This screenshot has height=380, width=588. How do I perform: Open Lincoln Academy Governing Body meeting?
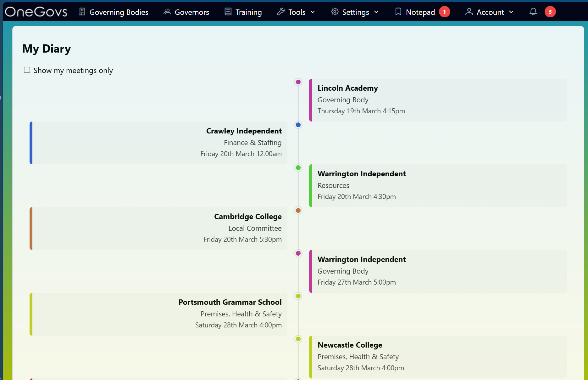click(438, 100)
